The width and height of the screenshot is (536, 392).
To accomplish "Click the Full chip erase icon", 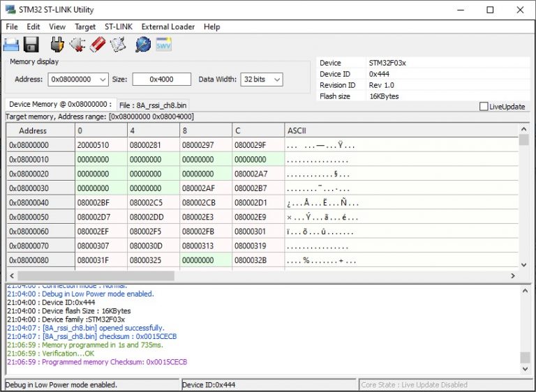I will 98,45.
